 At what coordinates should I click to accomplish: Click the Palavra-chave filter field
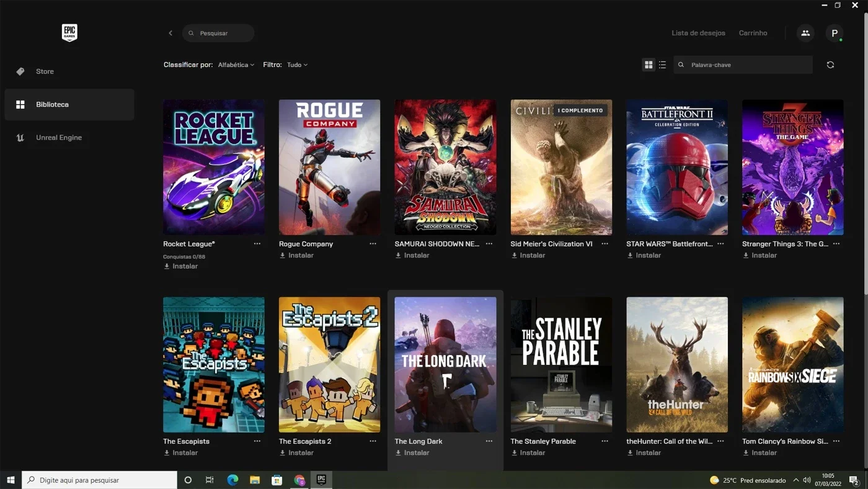(x=743, y=65)
